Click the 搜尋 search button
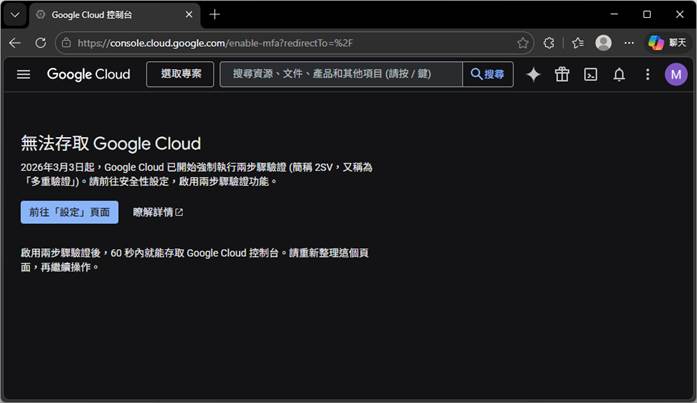This screenshot has width=697, height=403. click(x=488, y=75)
